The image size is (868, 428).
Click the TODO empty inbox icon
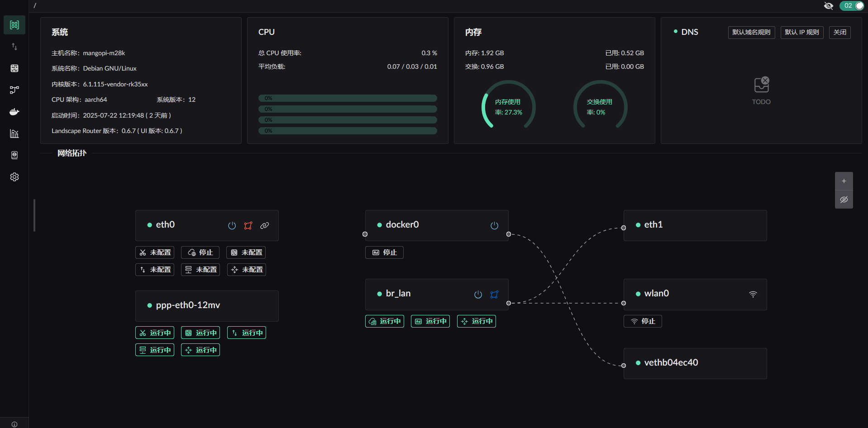coord(762,85)
